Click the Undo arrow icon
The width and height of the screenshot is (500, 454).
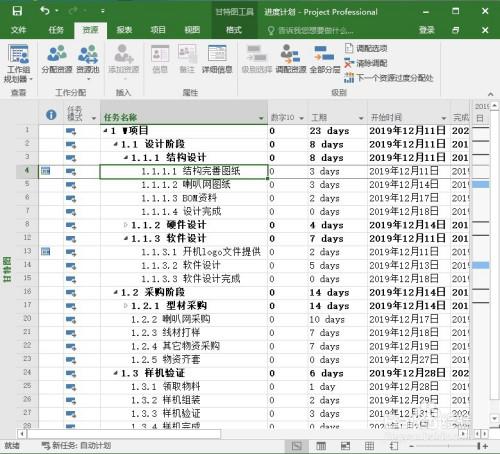coord(45,11)
